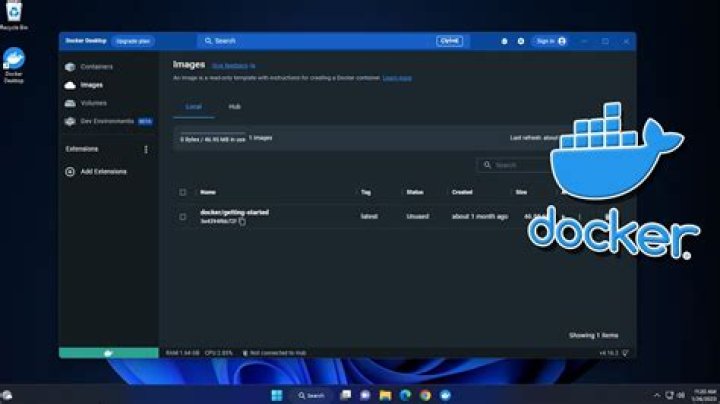Click the Sign in button
720x404 pixels.
click(x=550, y=41)
